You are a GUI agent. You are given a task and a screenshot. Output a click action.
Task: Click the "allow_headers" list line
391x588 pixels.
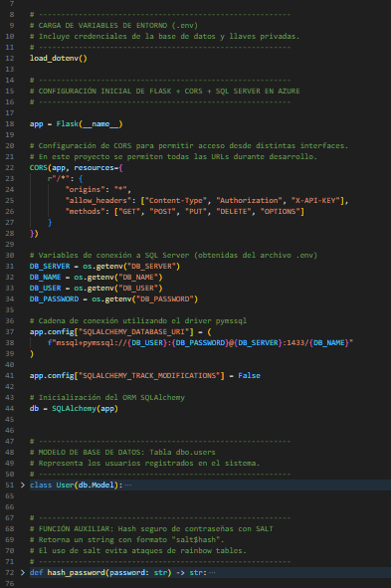(x=207, y=201)
